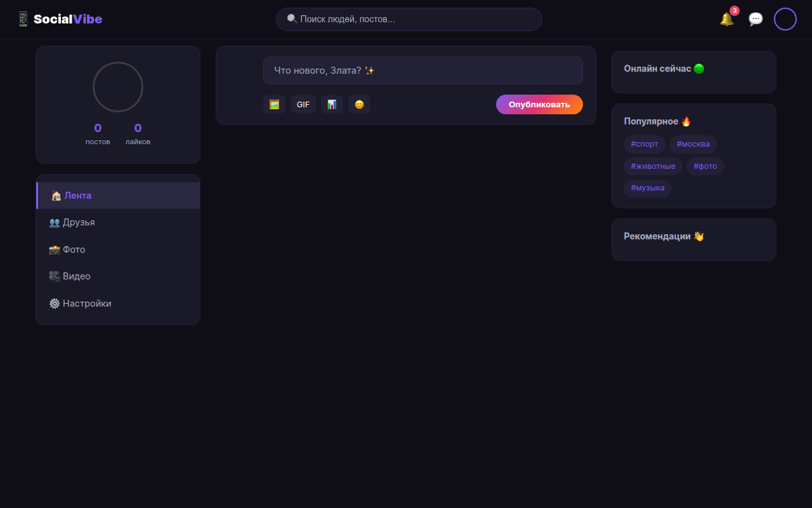This screenshot has height=508, width=812.
Task: Select the #музыка hashtag
Action: click(648, 188)
